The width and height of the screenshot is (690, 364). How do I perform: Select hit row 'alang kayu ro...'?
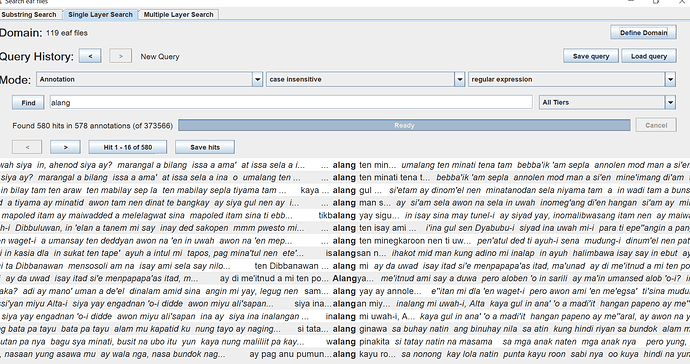[345, 354]
